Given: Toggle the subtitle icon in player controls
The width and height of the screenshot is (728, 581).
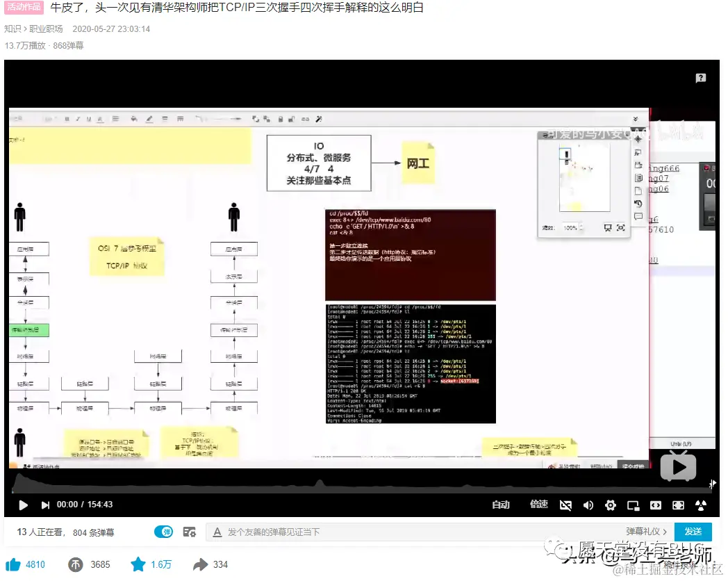Looking at the screenshot, I should coord(565,505).
